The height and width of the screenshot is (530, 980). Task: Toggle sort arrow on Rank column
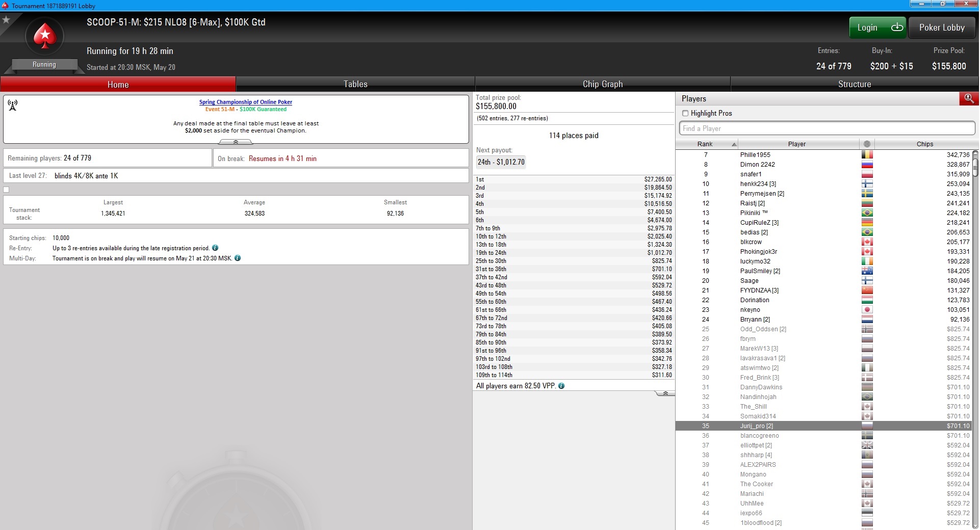pos(734,144)
